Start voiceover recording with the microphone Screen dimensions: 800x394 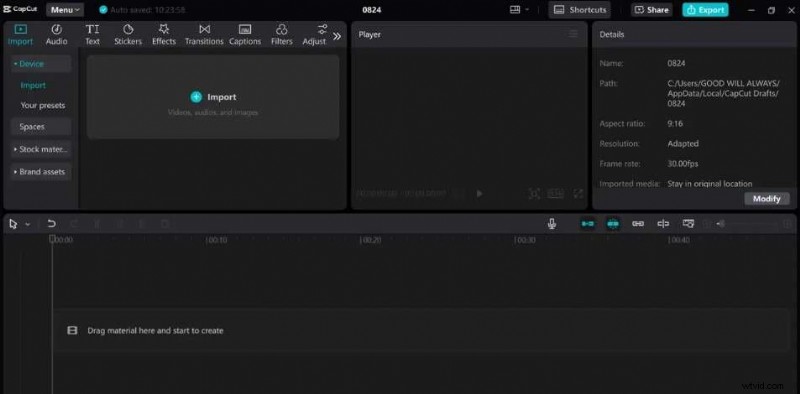pyautogui.click(x=552, y=224)
